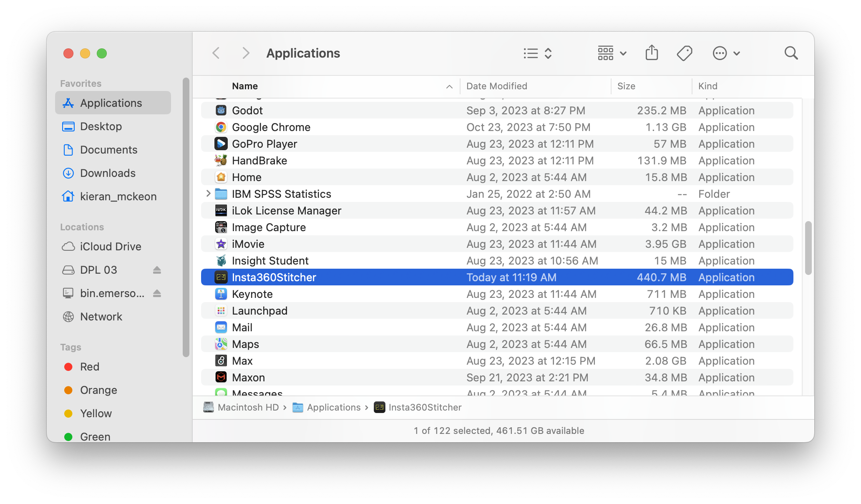Toggle the Name column sort order arrow
Image resolution: width=861 pixels, height=504 pixels.
[449, 86]
